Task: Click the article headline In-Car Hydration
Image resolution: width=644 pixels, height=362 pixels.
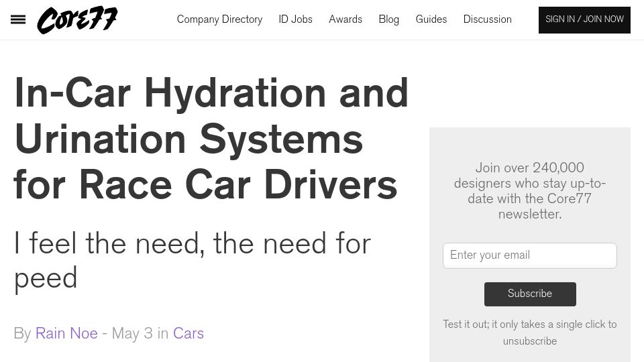Action: click(x=211, y=139)
